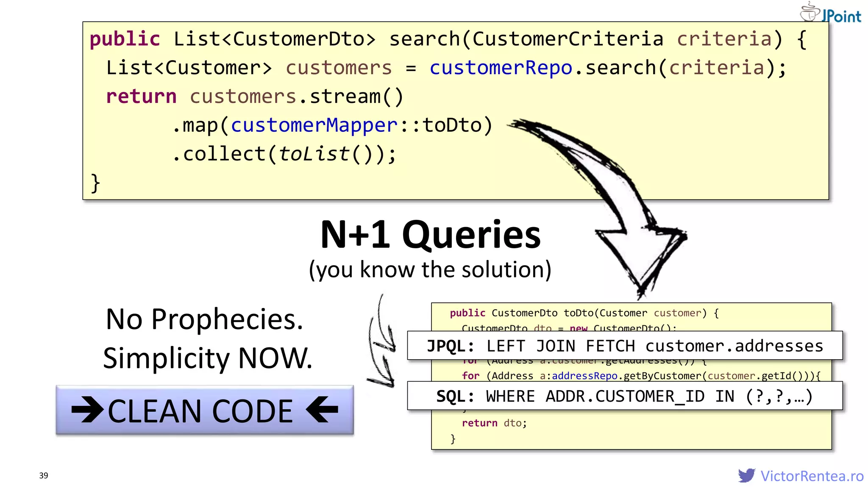
Task: Select the N+1 Queries heading
Action: click(x=430, y=235)
